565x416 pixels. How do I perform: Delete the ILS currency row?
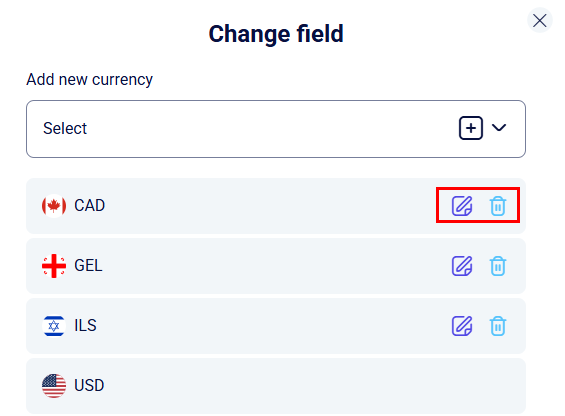click(498, 326)
